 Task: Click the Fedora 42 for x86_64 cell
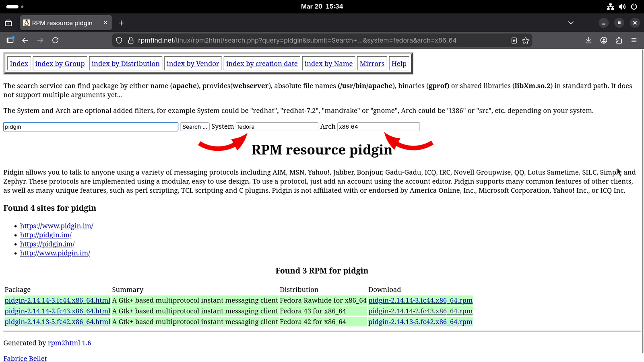[x=323, y=322]
